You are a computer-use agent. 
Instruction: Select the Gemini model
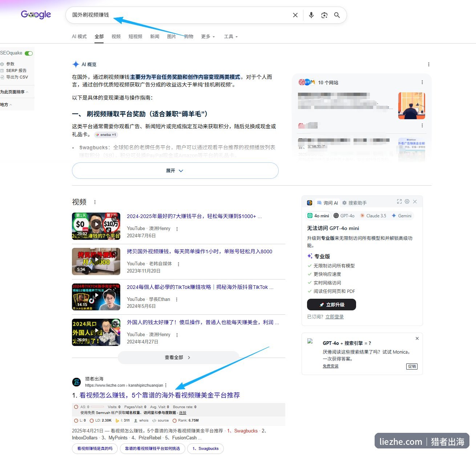point(402,216)
